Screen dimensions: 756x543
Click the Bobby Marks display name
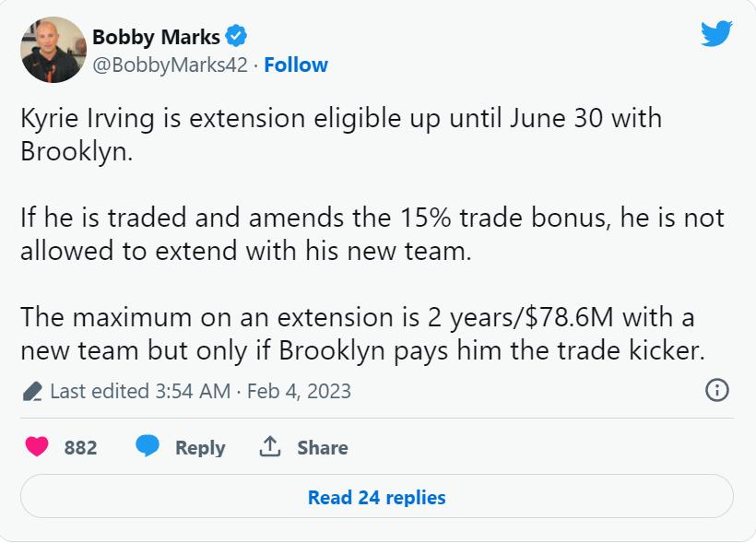(156, 38)
